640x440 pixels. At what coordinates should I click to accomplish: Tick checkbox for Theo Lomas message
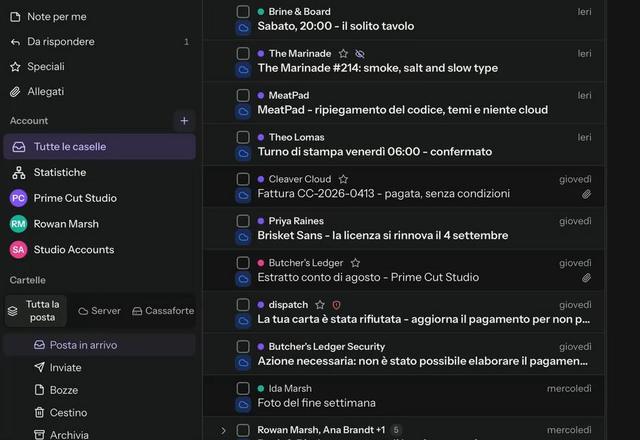pos(243,137)
